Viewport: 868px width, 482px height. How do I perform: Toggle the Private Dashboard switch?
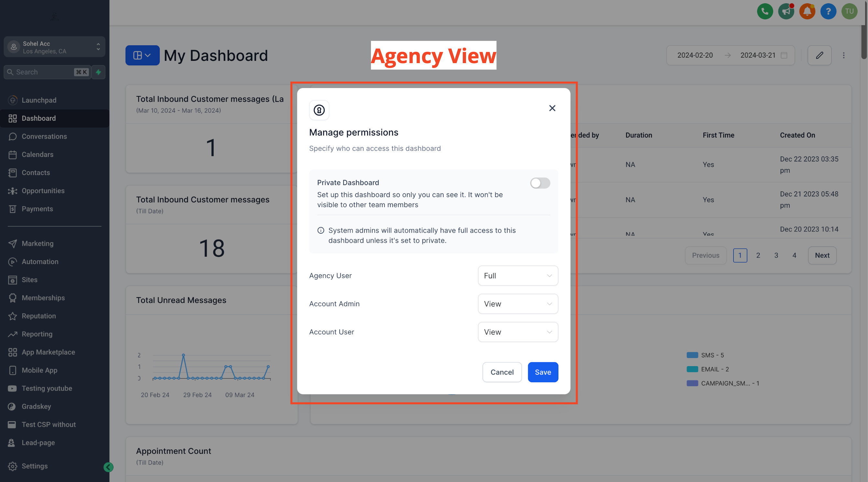pos(540,183)
